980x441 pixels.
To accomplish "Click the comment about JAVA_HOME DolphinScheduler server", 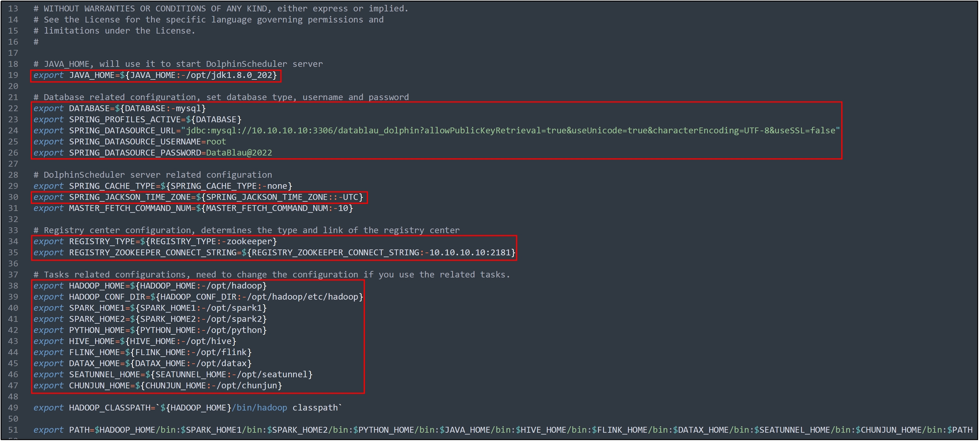I will 178,64.
